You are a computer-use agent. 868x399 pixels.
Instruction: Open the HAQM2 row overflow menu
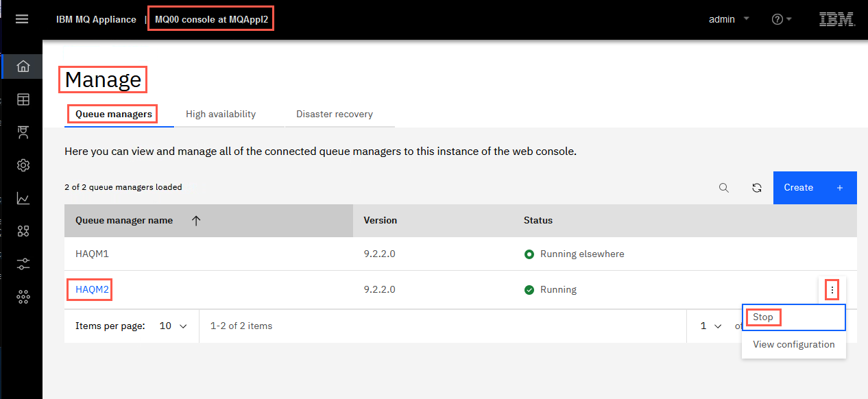pos(832,291)
